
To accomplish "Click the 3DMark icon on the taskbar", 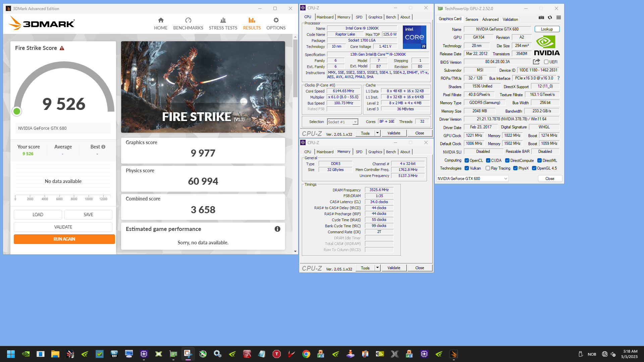I will (x=454, y=354).
